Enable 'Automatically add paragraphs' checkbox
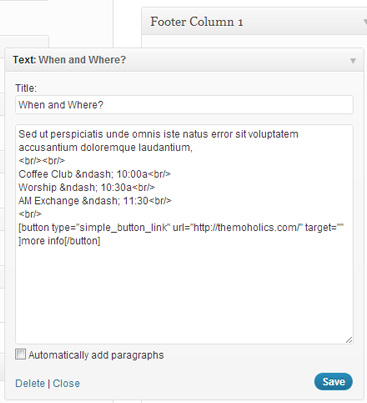Viewport: 367px width, 403px height. point(20,354)
